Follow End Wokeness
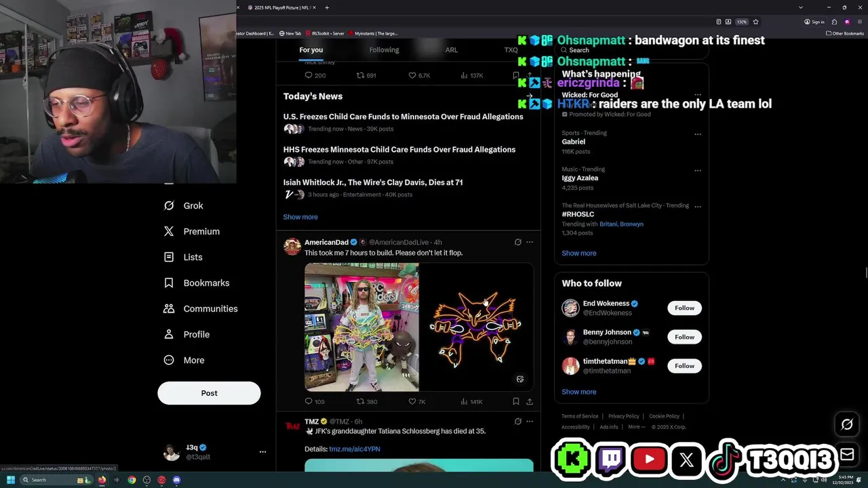Viewport: 868px width, 488px height. pos(684,308)
